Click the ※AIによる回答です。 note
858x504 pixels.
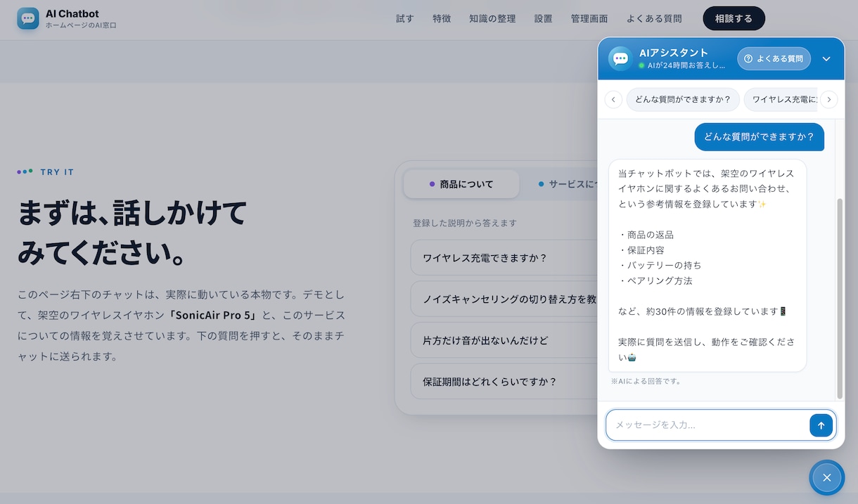pyautogui.click(x=646, y=381)
